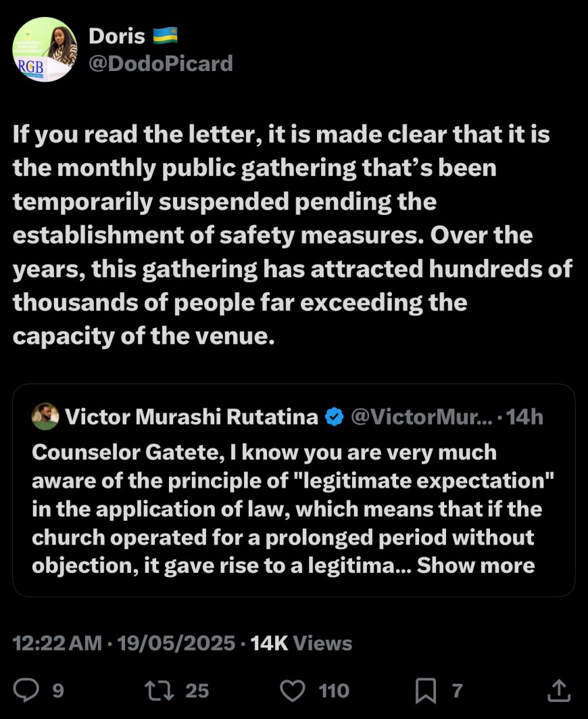588x719 pixels.
Task: Bookmark this tweet using ribbon icon
Action: pos(424,690)
